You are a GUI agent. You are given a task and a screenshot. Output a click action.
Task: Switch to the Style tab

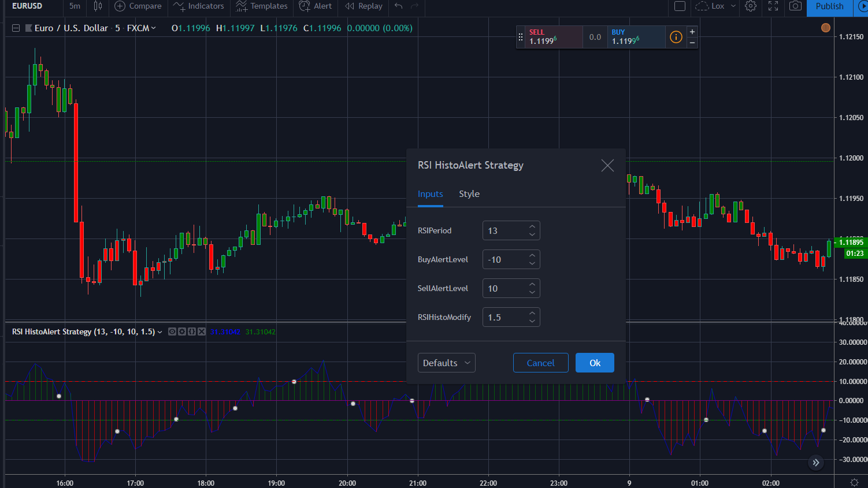pyautogui.click(x=469, y=194)
